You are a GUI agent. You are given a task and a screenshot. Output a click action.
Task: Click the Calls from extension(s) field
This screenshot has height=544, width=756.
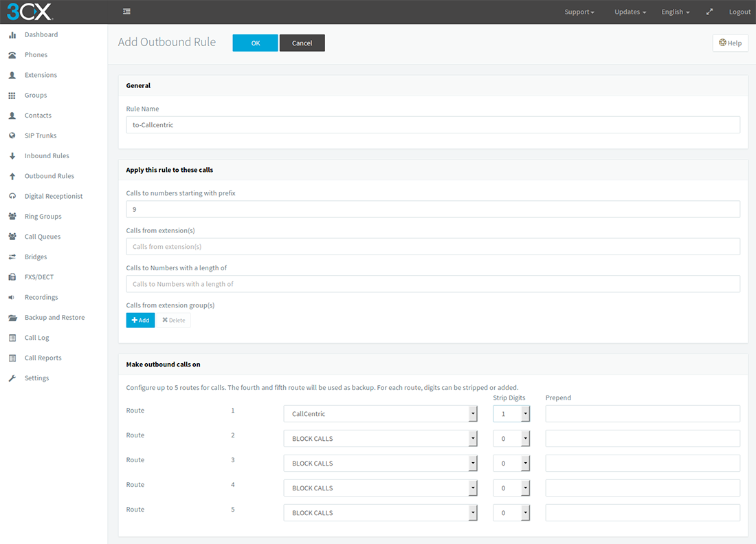coord(433,246)
